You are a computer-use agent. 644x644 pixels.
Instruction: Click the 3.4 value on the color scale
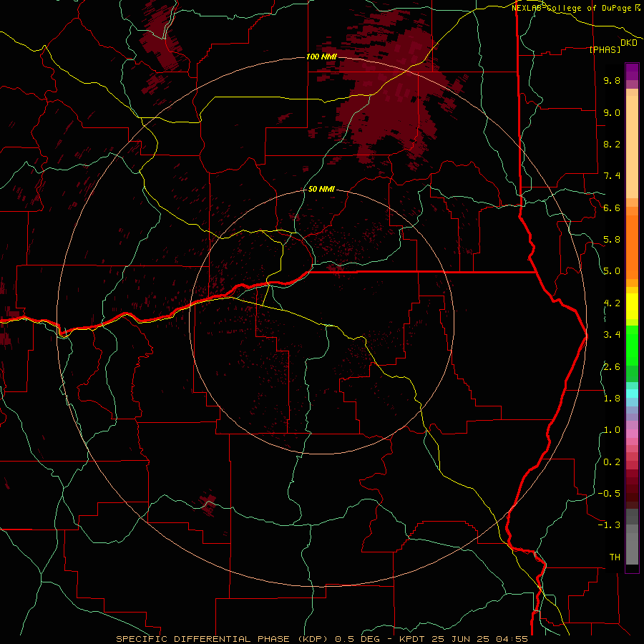pyautogui.click(x=612, y=335)
